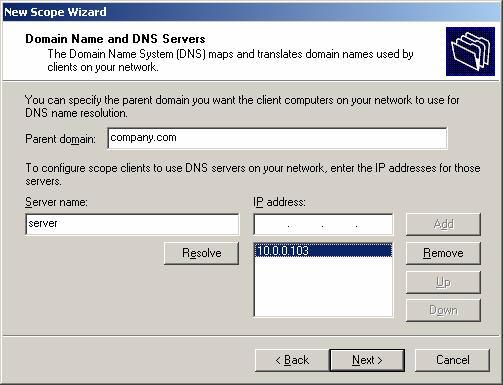Click into the IP address entry field
503x385 pixels.
[323, 224]
